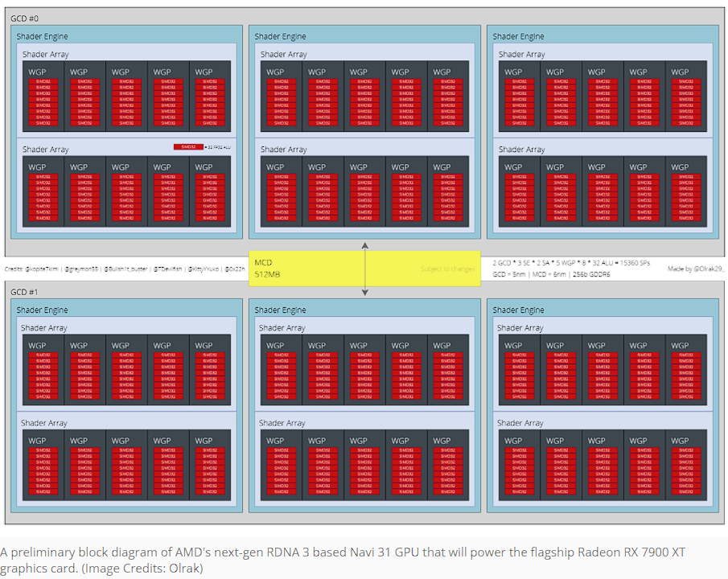Click the '15360 SPs' calculation line
The height and width of the screenshot is (579, 728).
point(571,263)
